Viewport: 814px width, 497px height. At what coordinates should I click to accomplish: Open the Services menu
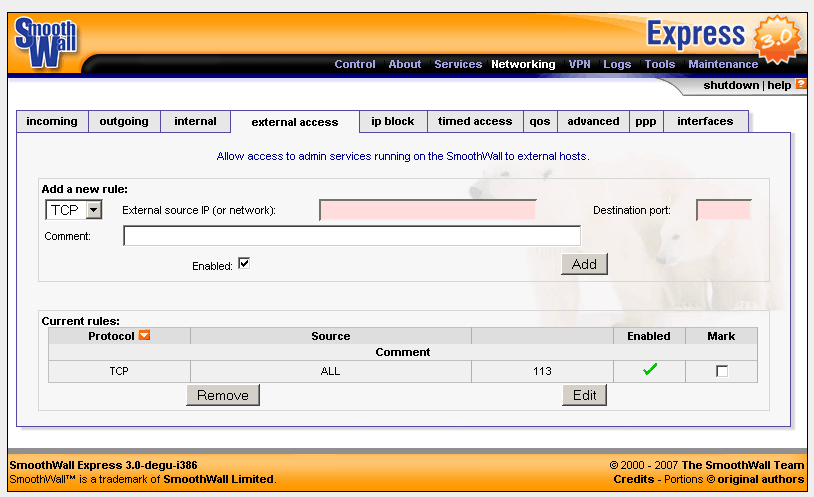[458, 64]
